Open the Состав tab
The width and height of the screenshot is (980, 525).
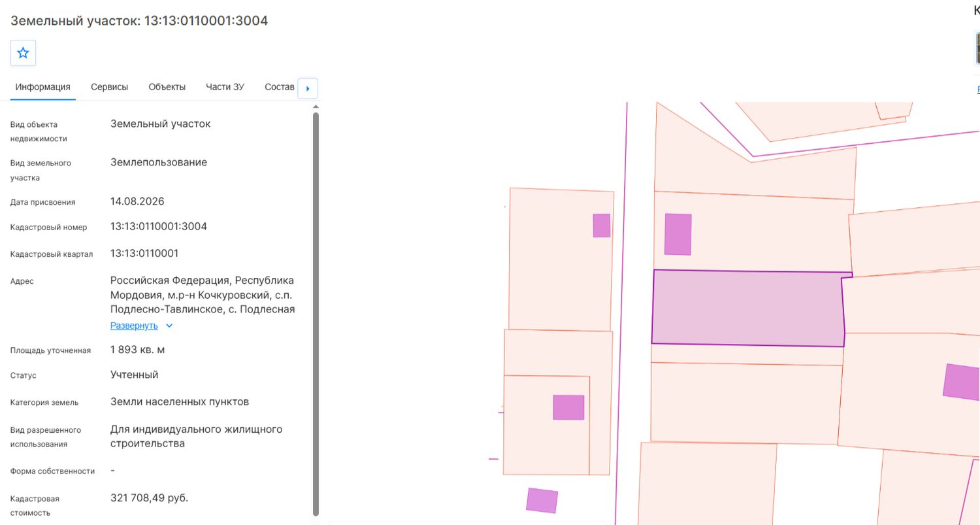(280, 87)
